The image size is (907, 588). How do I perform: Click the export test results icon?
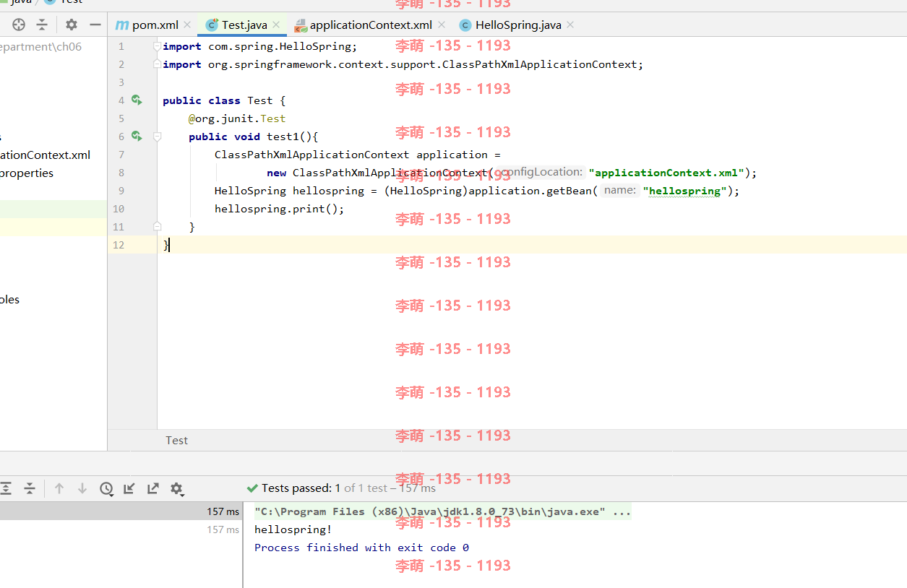click(153, 488)
